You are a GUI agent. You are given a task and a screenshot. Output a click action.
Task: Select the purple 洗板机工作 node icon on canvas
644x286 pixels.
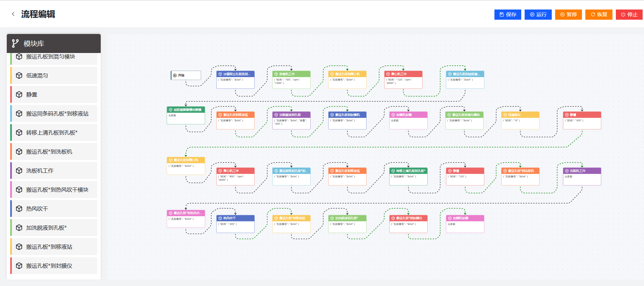click(x=567, y=171)
